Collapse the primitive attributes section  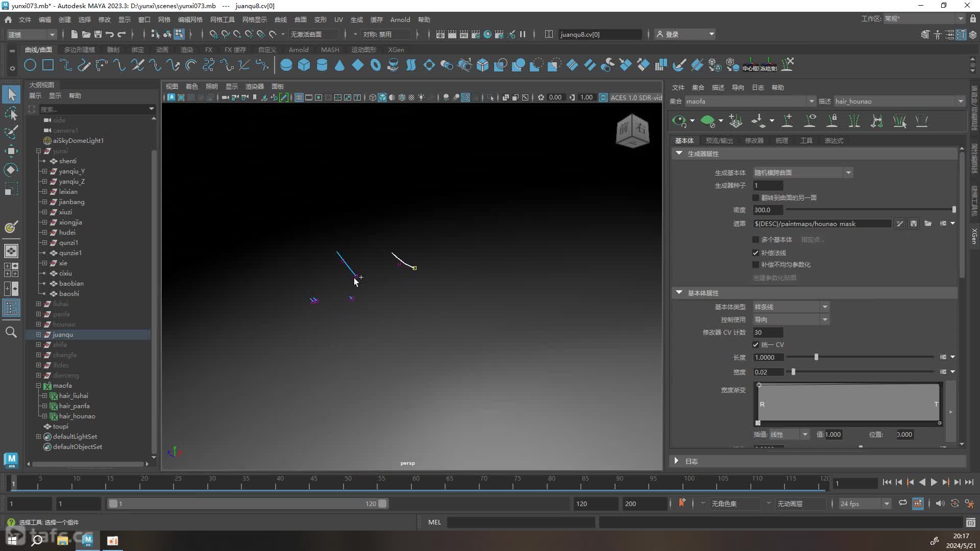coord(679,292)
